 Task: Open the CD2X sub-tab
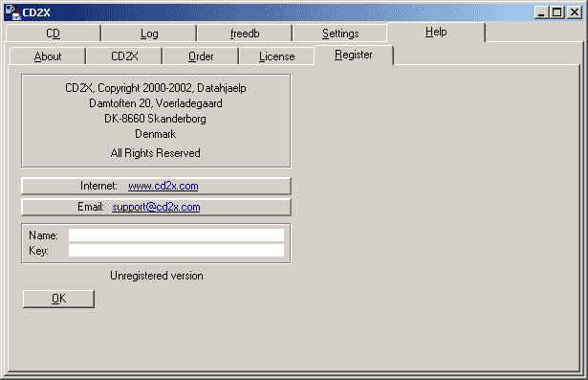(x=124, y=56)
